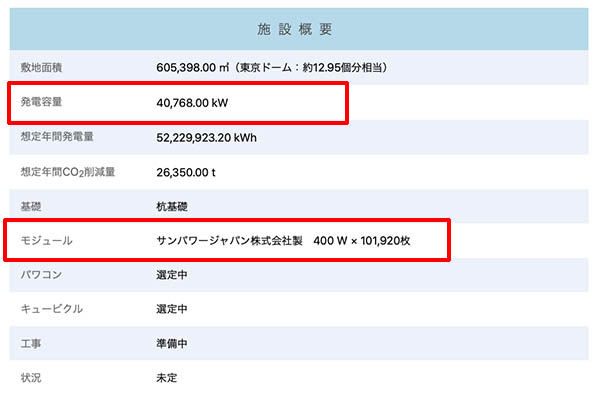Select the 工事 row label
The width and height of the screenshot is (600, 419).
[31, 343]
